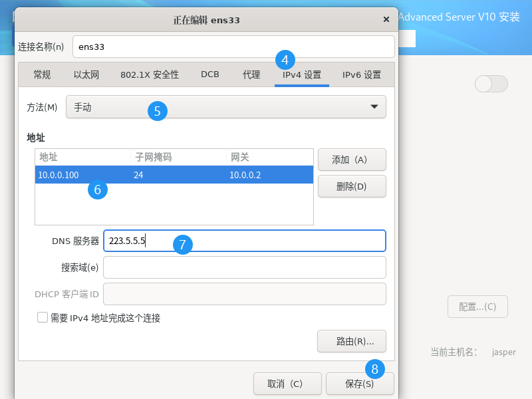Click the 删除(D) button

[352, 186]
